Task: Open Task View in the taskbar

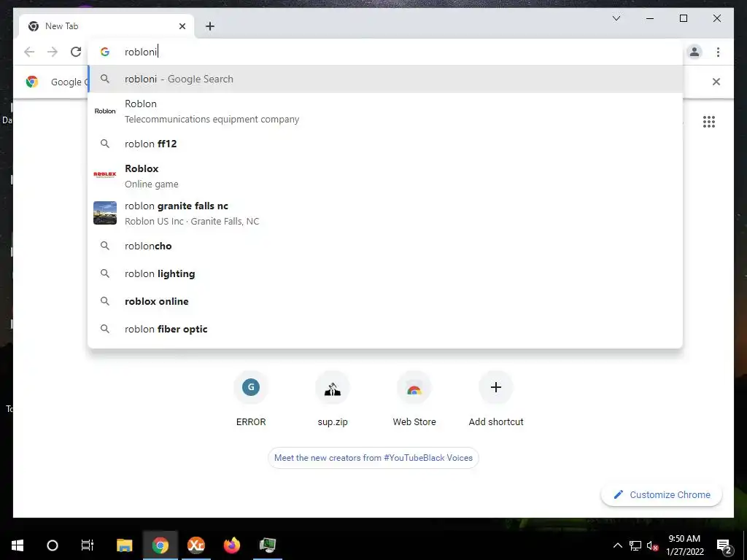Action: [x=88, y=545]
